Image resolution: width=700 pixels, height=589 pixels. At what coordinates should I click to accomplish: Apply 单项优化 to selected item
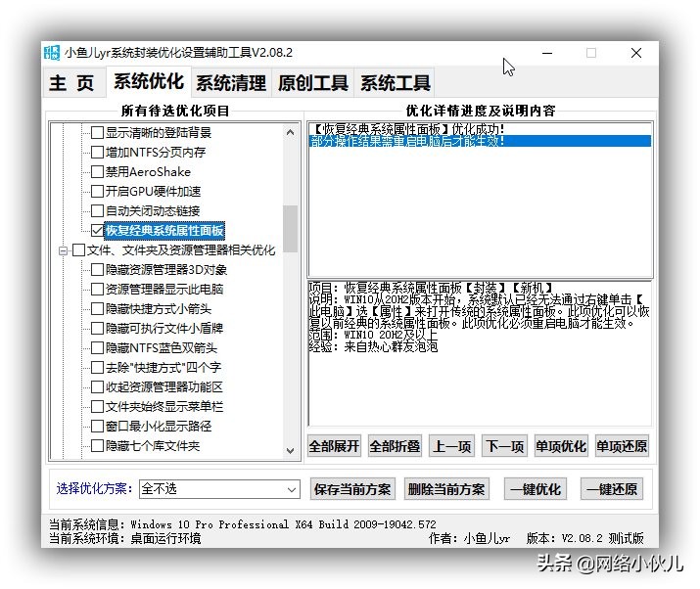[561, 446]
